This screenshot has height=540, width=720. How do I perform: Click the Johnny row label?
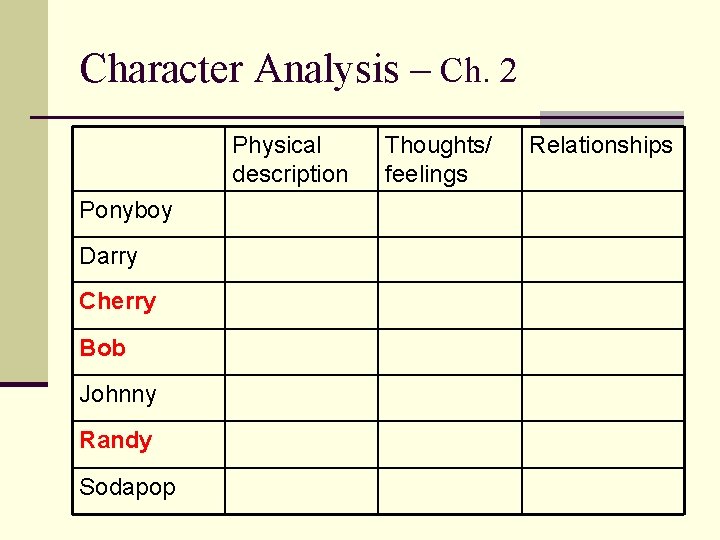point(118,394)
